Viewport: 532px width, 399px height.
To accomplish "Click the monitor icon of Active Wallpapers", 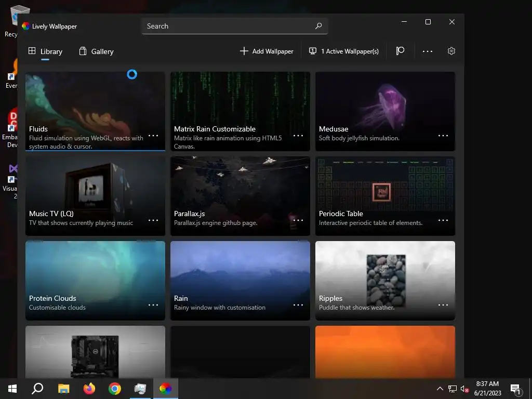I will [x=312, y=51].
